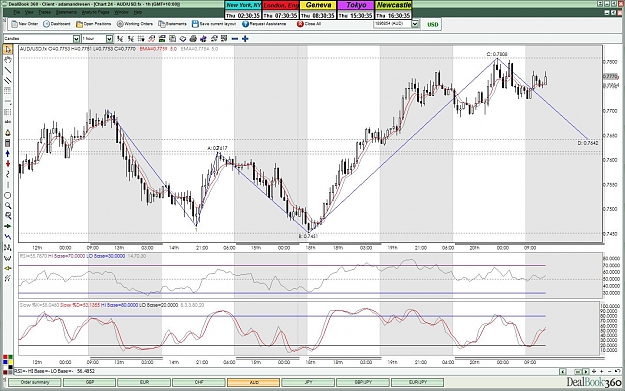
Task: Open the Analytic Pages menu
Action: tap(96, 12)
